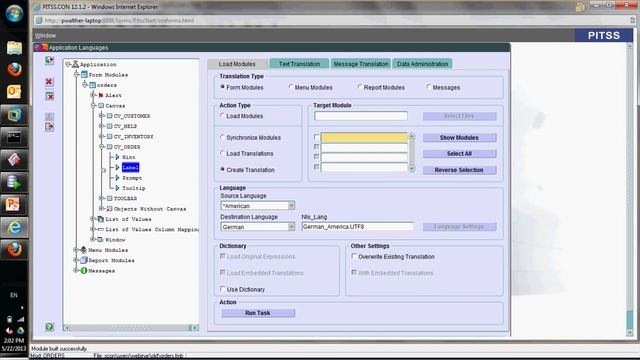
Task: Click the List of Values icon
Action: coord(101,219)
